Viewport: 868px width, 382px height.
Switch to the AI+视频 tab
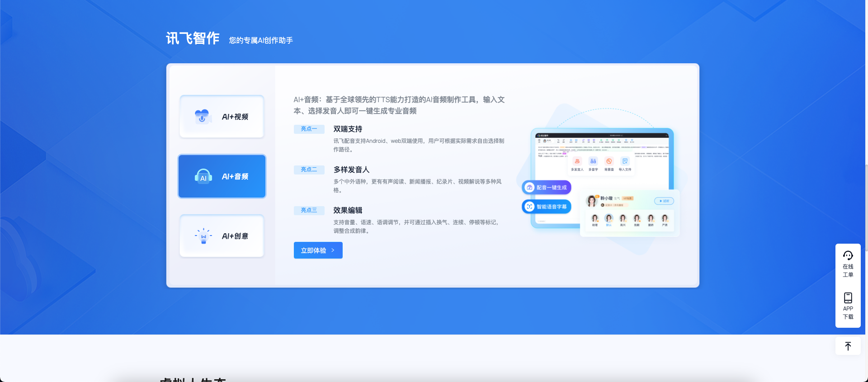[x=222, y=117]
